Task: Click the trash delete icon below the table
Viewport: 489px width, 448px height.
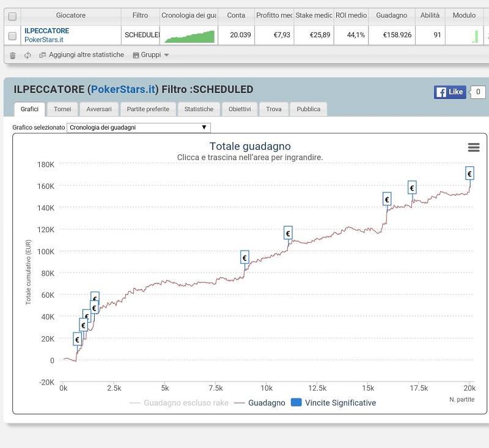Action: click(12, 56)
